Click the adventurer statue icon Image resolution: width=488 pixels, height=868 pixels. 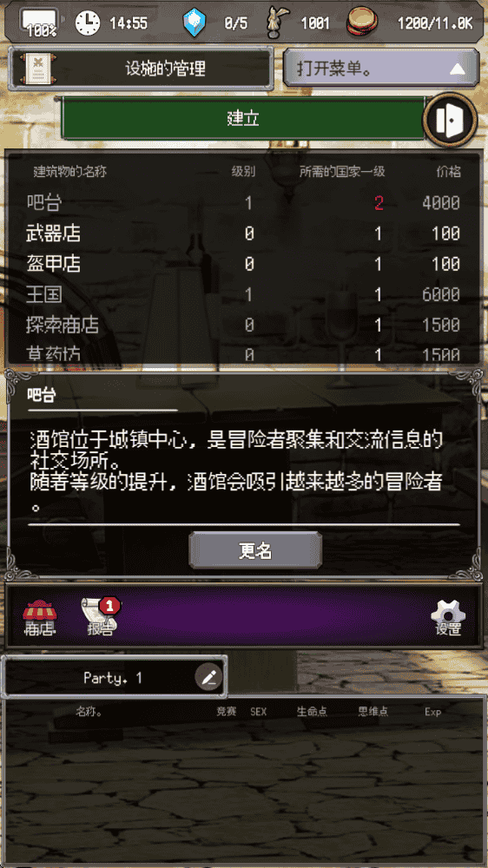pos(273,23)
